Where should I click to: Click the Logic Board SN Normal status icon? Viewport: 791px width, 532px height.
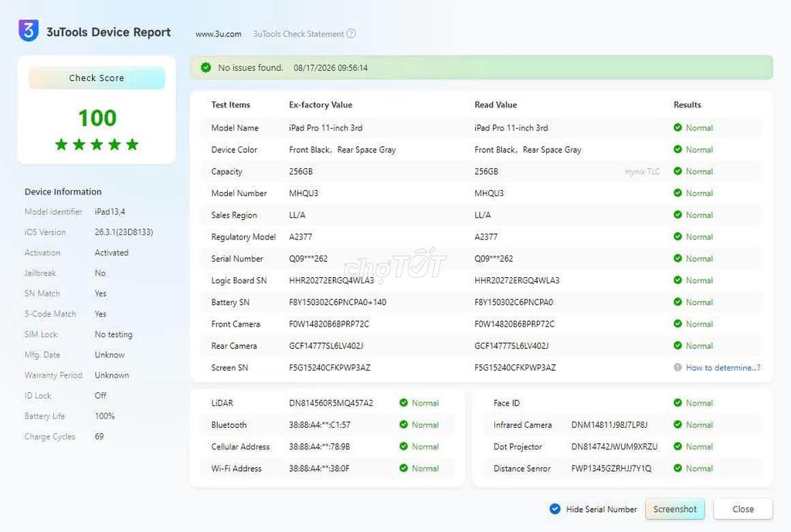(x=677, y=280)
